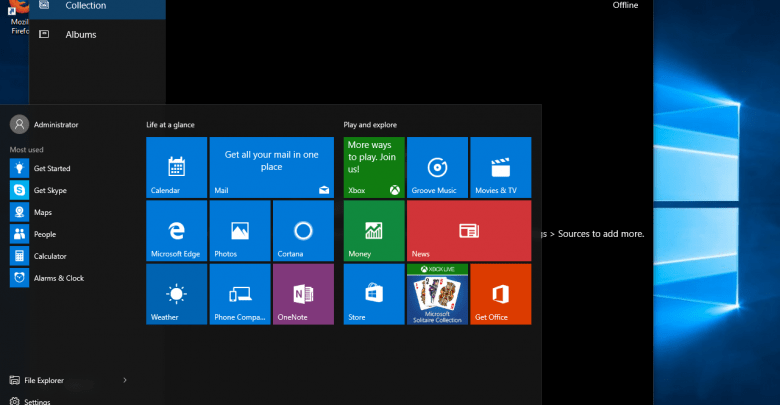Open People from Most used list

pos(70,234)
